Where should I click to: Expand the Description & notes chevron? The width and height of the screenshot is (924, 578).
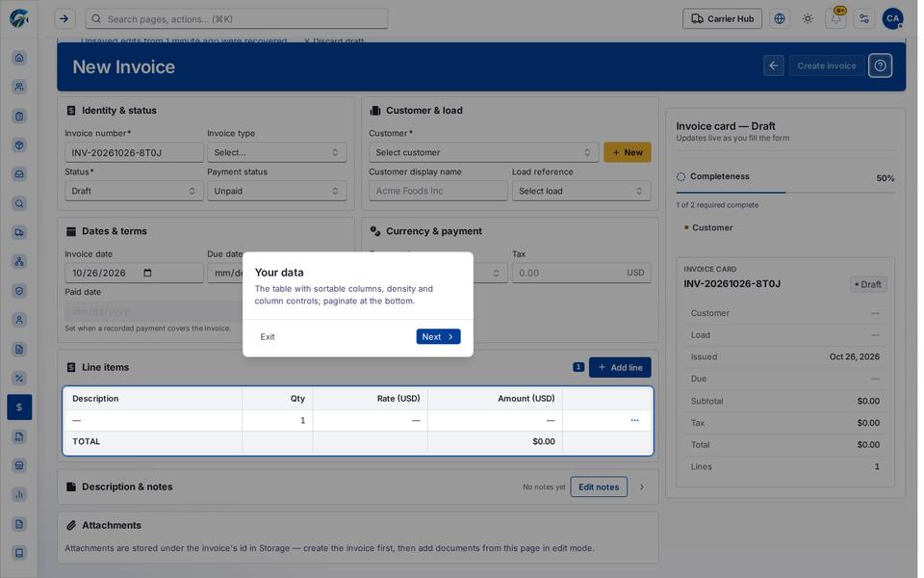(642, 487)
